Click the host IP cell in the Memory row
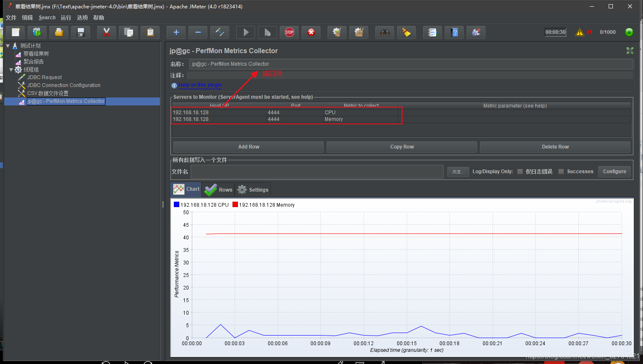Screen dimensions: 643x364 [219, 119]
